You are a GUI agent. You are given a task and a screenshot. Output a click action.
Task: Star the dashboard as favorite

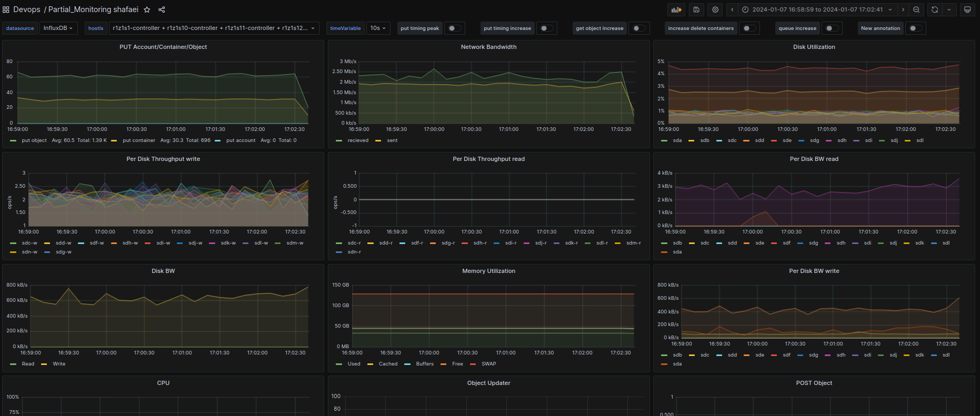click(147, 9)
